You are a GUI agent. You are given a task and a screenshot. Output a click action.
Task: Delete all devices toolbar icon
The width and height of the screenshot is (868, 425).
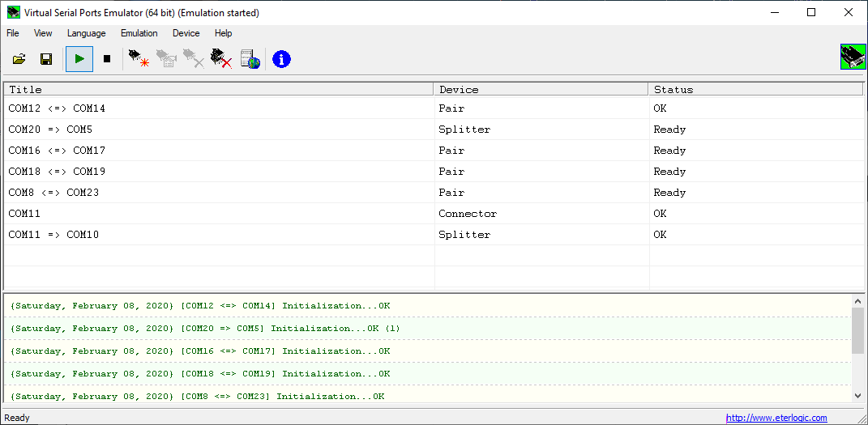click(221, 58)
